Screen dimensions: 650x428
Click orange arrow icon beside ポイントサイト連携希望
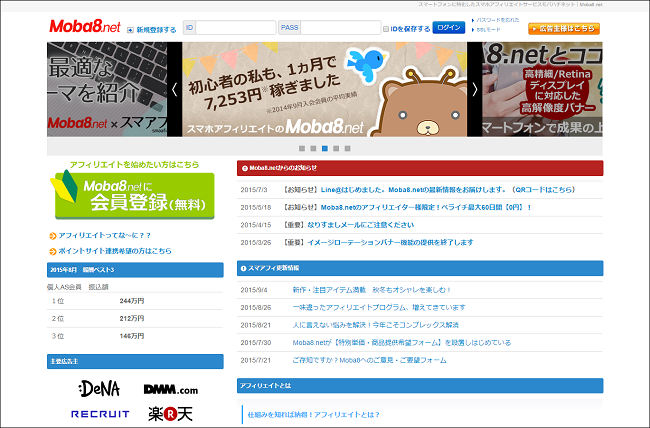point(53,251)
